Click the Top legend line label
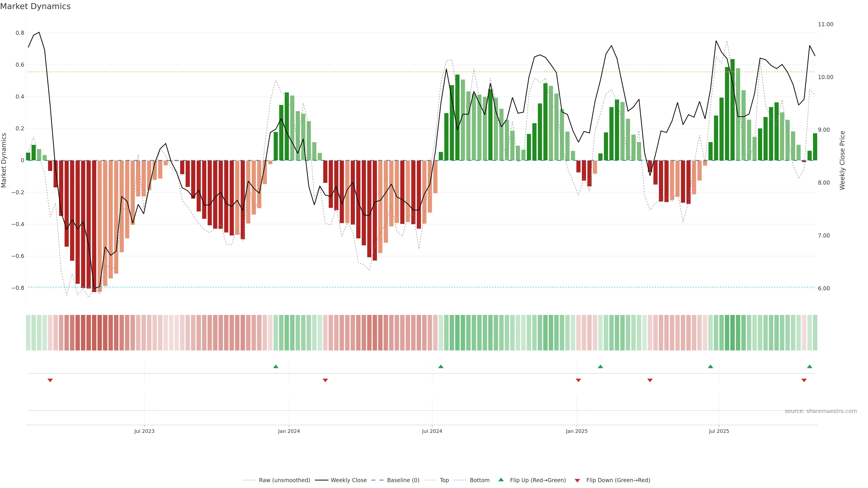 coord(444,480)
